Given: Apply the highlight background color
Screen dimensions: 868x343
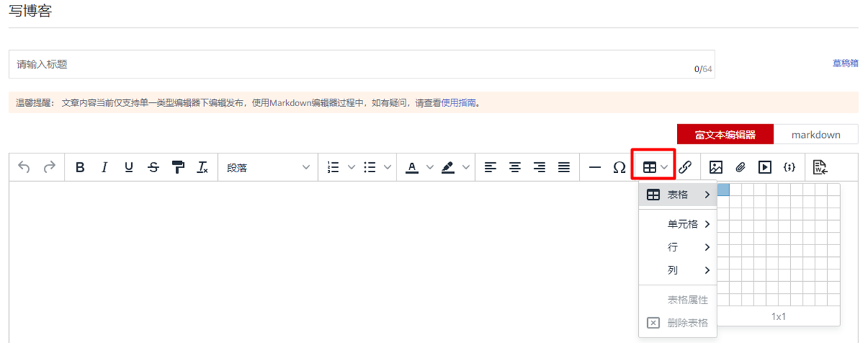Looking at the screenshot, I should [x=448, y=167].
